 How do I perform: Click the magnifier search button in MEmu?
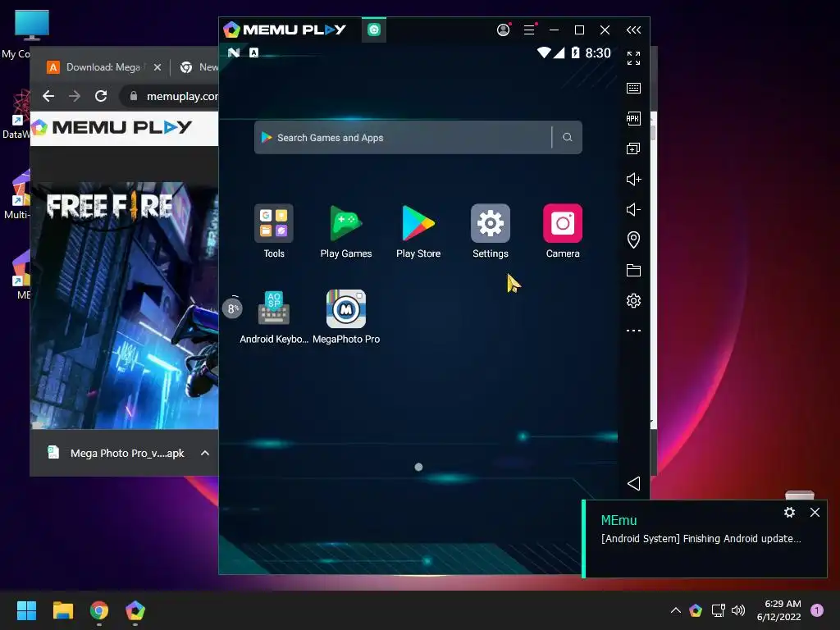point(568,137)
